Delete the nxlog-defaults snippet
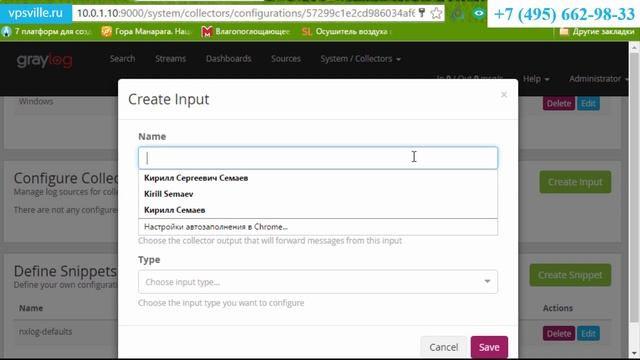 point(559,333)
